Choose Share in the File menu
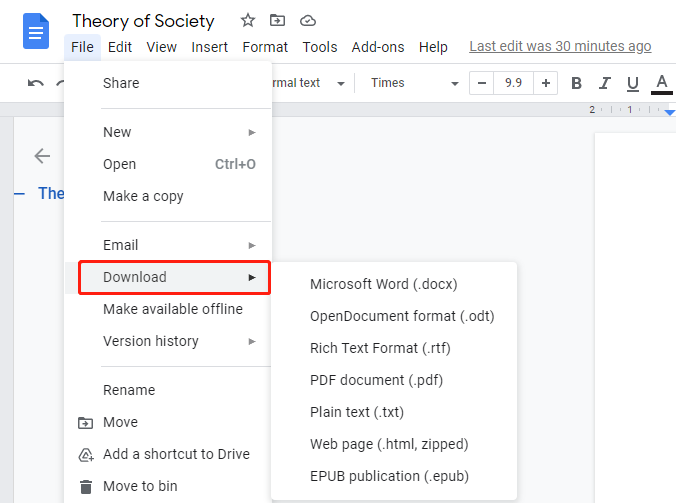The image size is (676, 503). (x=168, y=83)
